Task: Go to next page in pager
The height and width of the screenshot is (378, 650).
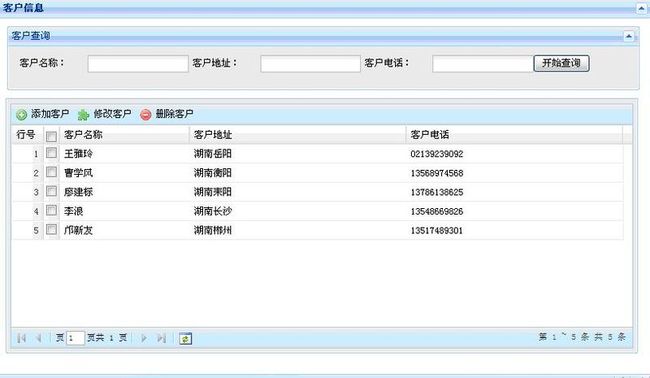Action: click(x=144, y=338)
